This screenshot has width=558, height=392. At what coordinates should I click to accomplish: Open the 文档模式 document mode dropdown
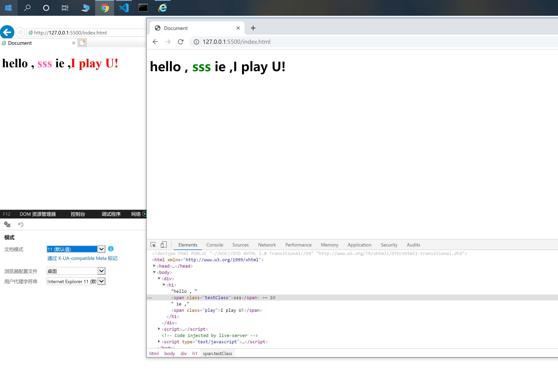[101, 249]
